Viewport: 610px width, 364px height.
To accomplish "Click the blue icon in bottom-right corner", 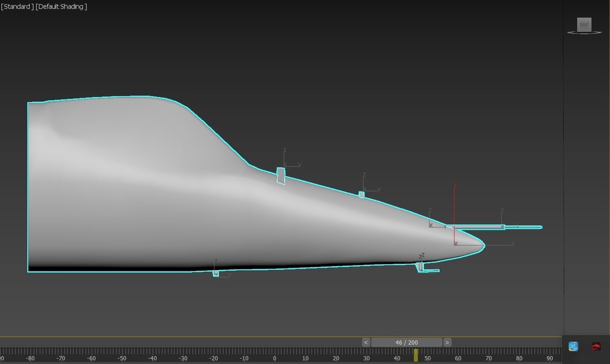I will point(573,346).
